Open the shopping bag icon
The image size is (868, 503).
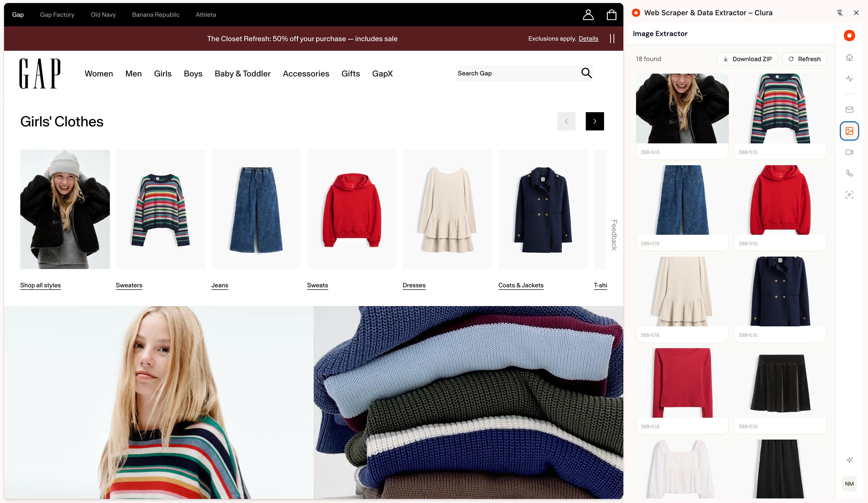(611, 14)
